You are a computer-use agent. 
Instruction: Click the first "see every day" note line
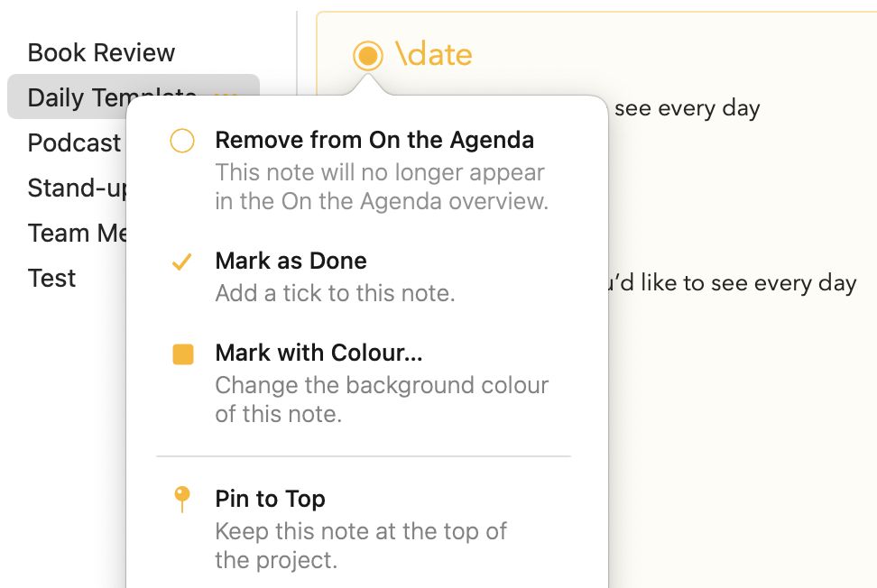687,108
